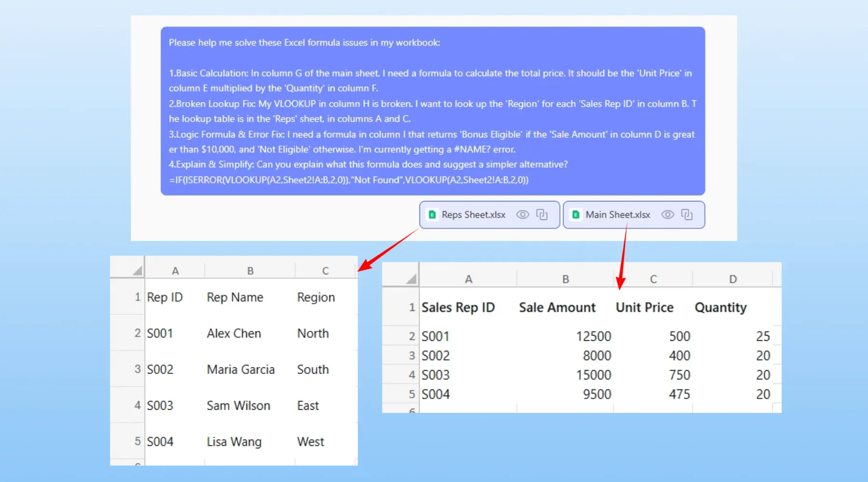Select column B header in the Reps sheet
Viewport: 868px width, 482px height.
pos(250,271)
